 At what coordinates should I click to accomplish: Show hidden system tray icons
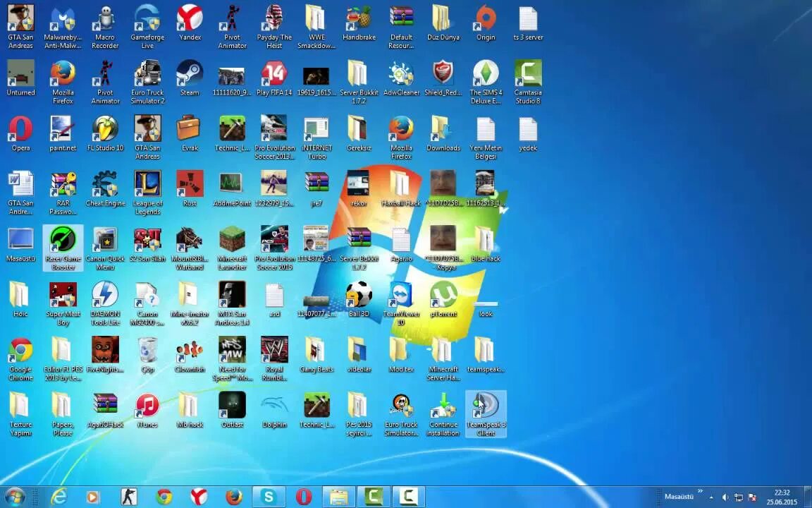711,497
